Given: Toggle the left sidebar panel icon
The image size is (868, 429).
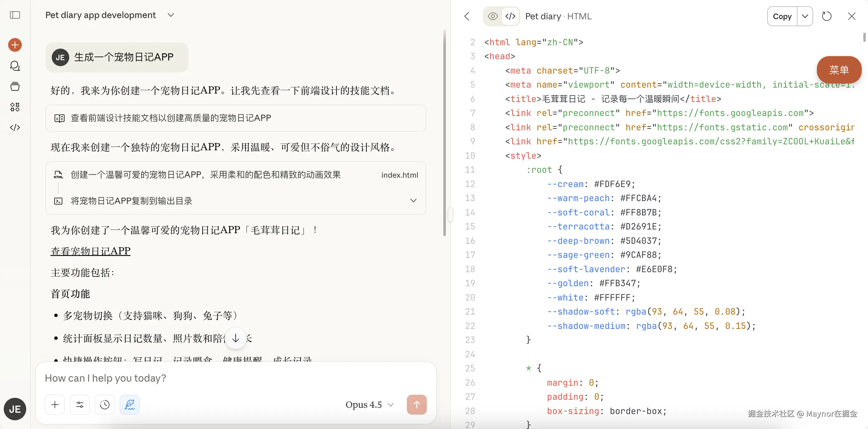Looking at the screenshot, I should click(x=15, y=15).
